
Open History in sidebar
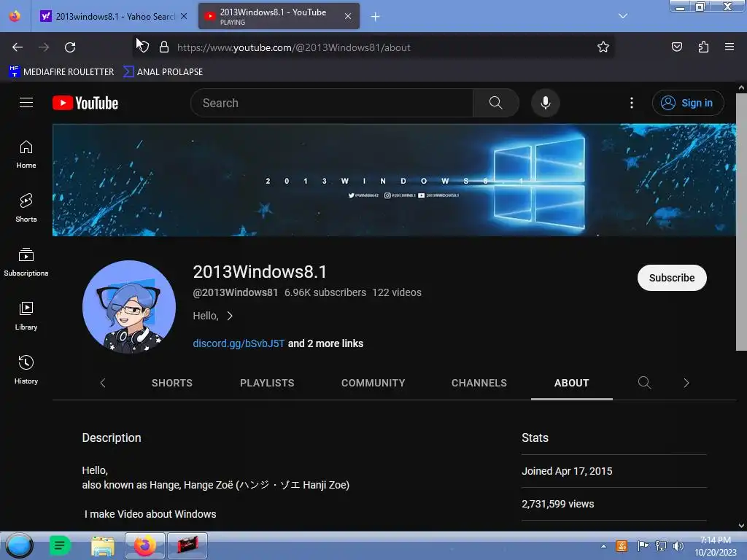pos(26,370)
